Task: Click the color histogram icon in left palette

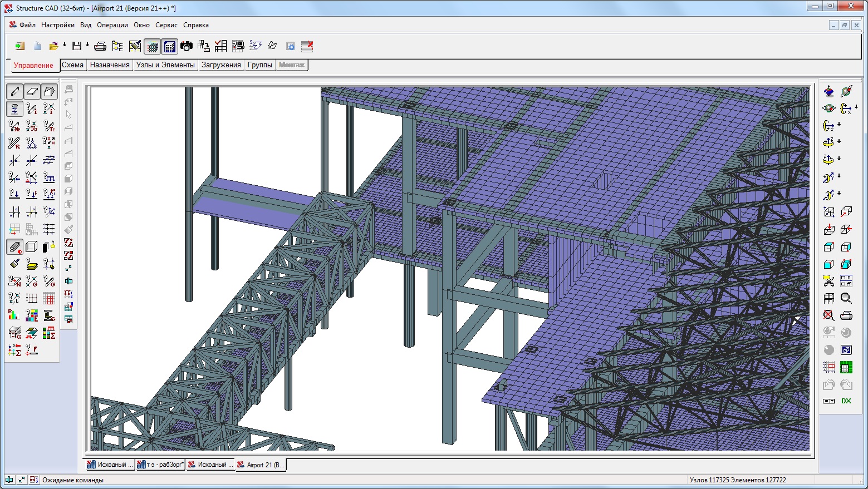Action: click(14, 315)
